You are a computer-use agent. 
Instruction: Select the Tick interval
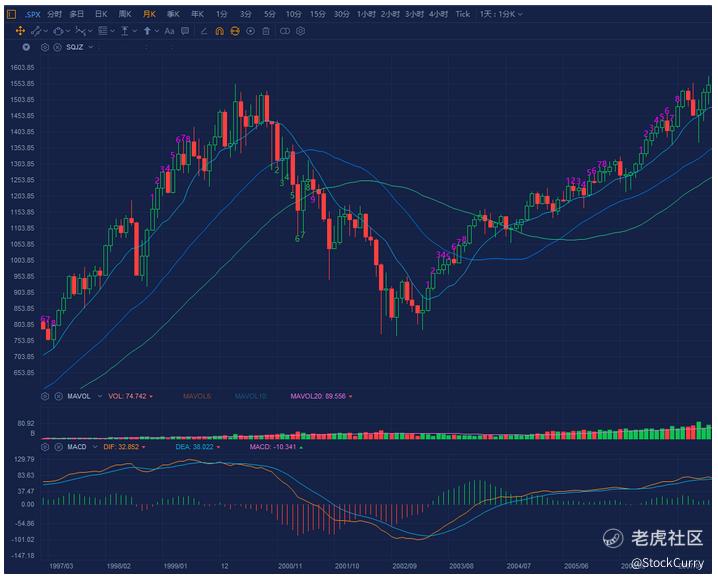(462, 14)
